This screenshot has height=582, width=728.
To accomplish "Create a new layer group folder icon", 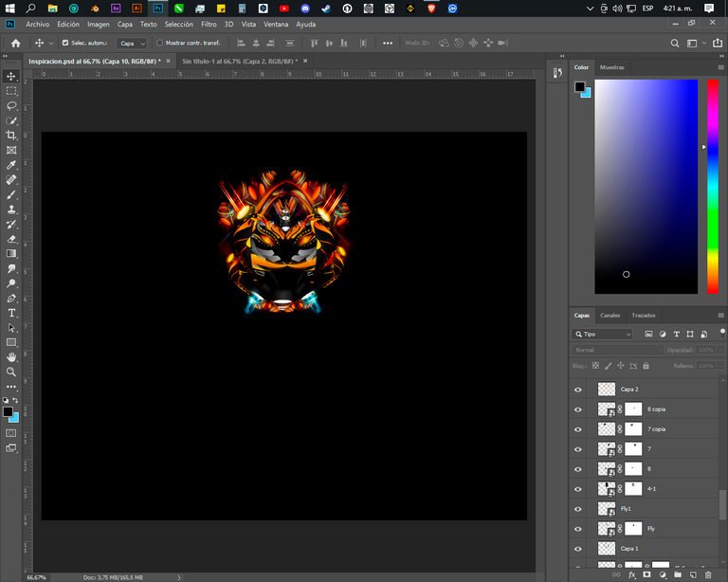I will click(x=678, y=574).
